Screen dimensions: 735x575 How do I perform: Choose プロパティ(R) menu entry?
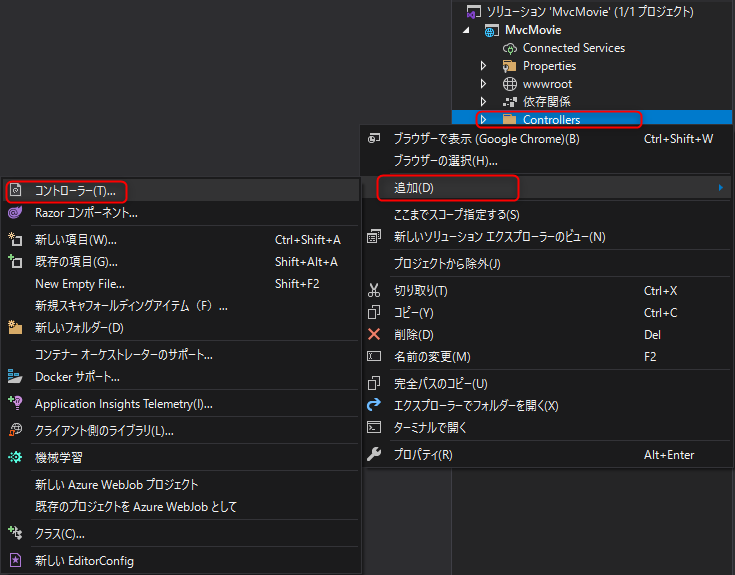click(547, 455)
